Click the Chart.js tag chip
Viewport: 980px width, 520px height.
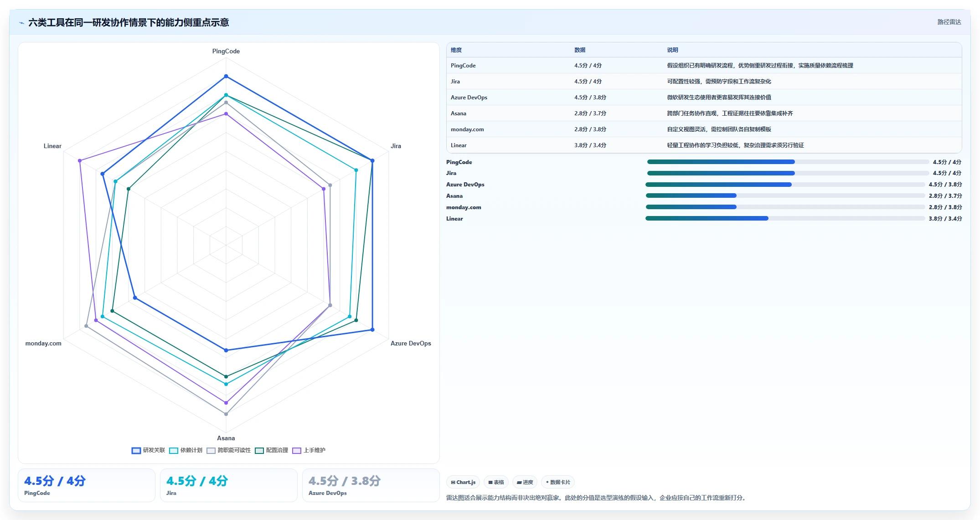[x=463, y=482]
